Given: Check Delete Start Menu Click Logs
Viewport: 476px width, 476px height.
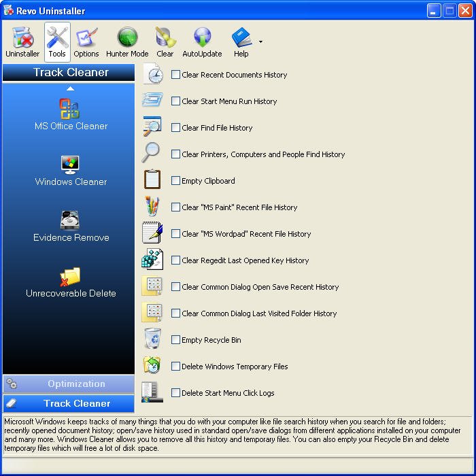Looking at the screenshot, I should pos(175,393).
